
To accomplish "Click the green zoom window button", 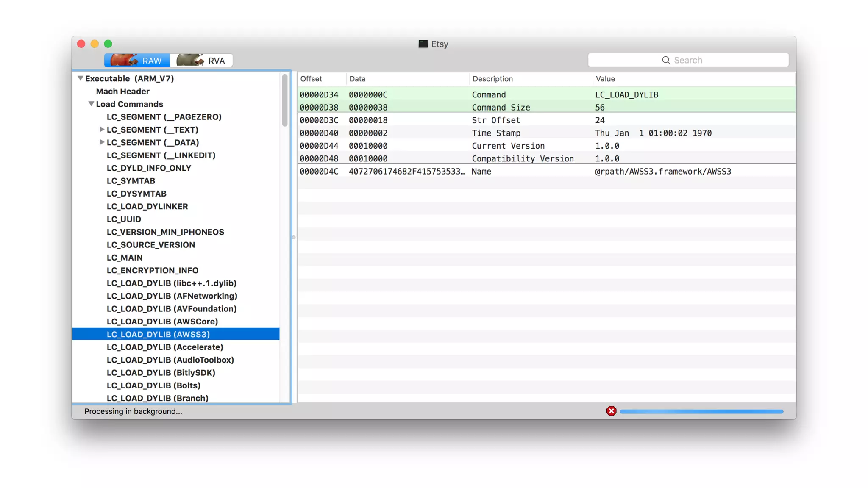I will 108,44.
